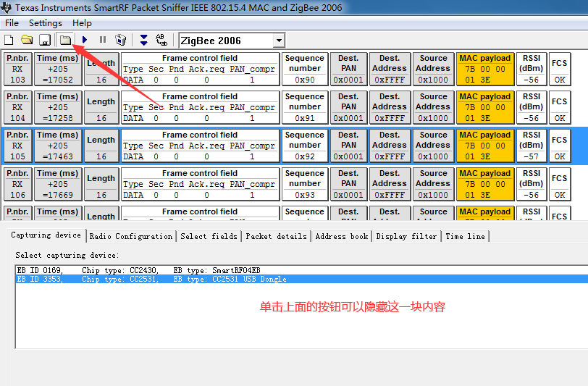Screen dimensions: 588x386
Task: Click sequence number 0x92 cell
Action: (304, 146)
